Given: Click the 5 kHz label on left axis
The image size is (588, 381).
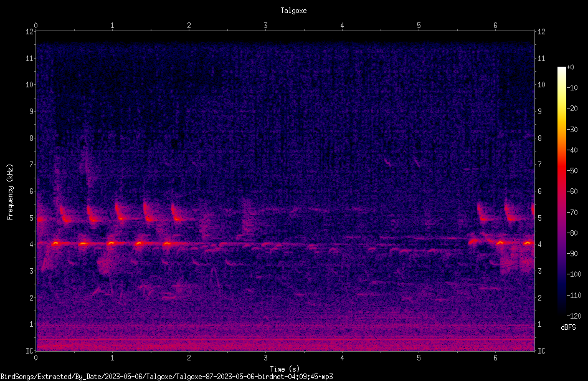Looking at the screenshot, I should 31,218.
